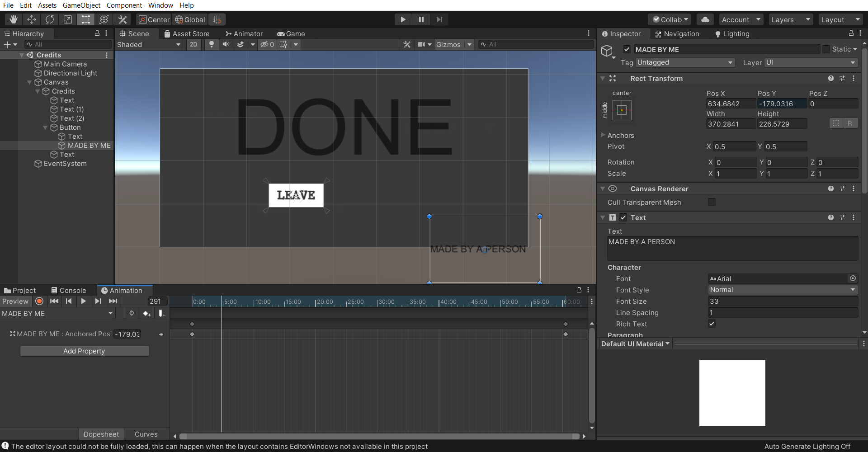Select the Rotate tool
Image resolution: width=868 pixels, height=452 pixels.
pyautogui.click(x=50, y=19)
